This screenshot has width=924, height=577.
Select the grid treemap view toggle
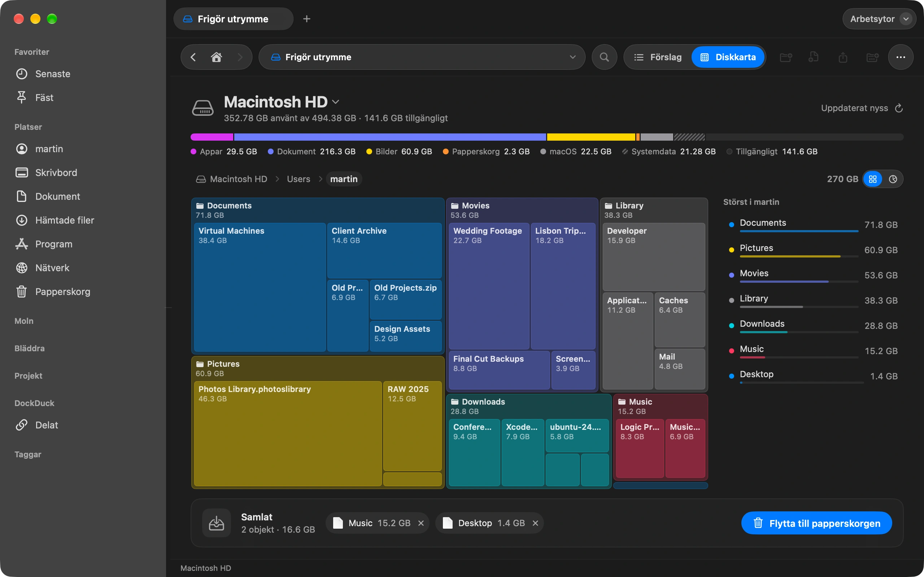[873, 179]
